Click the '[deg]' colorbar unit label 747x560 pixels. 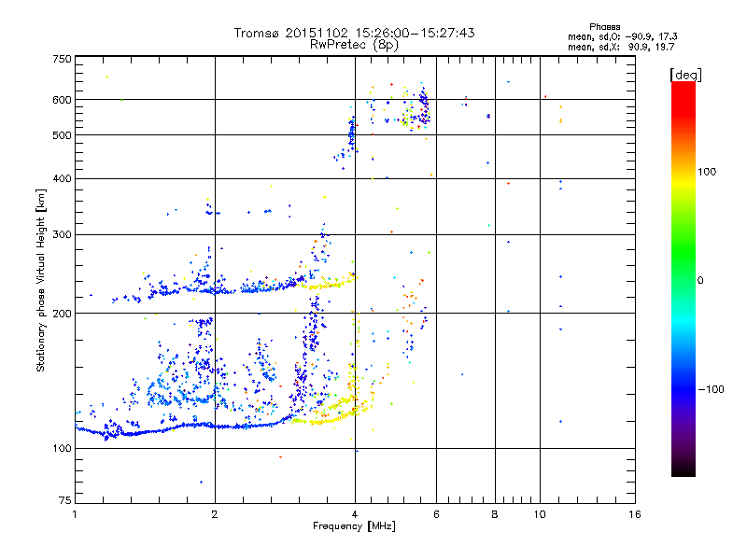click(685, 75)
